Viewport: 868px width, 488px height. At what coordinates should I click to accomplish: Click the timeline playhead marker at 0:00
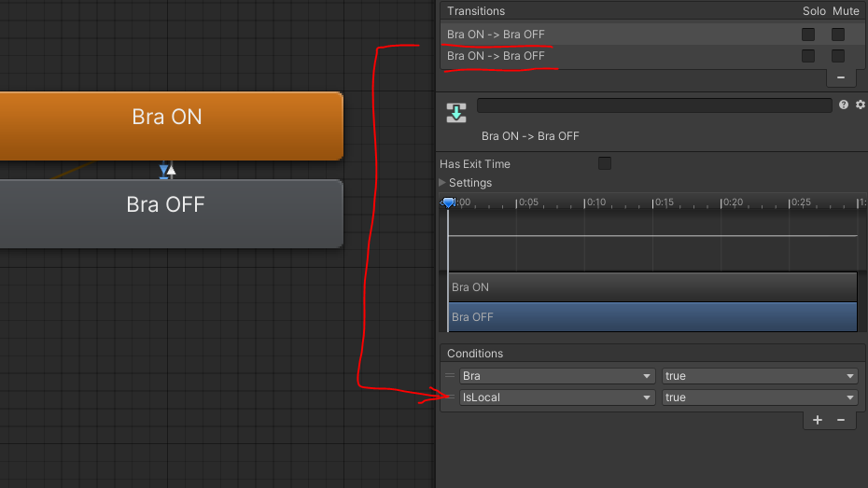point(448,202)
